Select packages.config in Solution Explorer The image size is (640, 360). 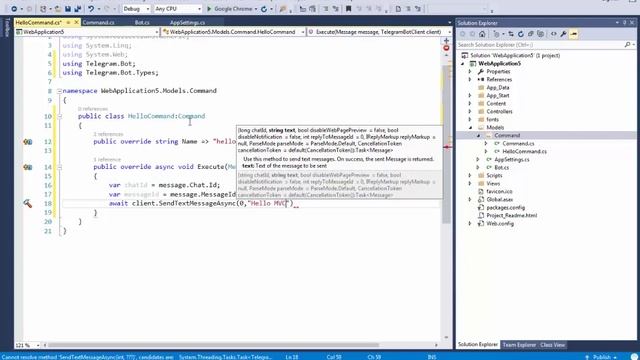[506, 207]
